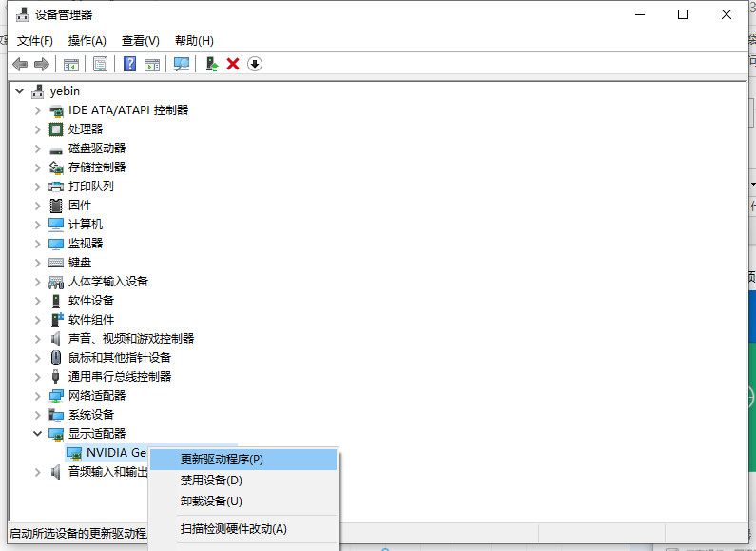Select the 键盘 device category
Screen dimensions: 756x551
point(80,263)
